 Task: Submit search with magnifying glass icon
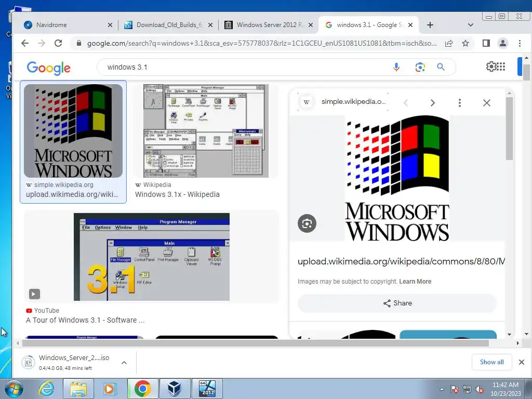click(x=441, y=67)
